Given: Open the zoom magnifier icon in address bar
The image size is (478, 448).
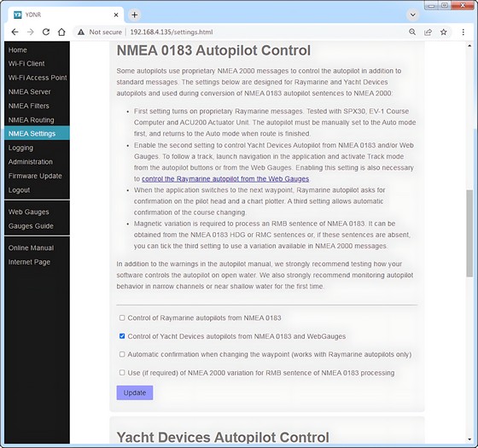Looking at the screenshot, I should click(412, 32).
